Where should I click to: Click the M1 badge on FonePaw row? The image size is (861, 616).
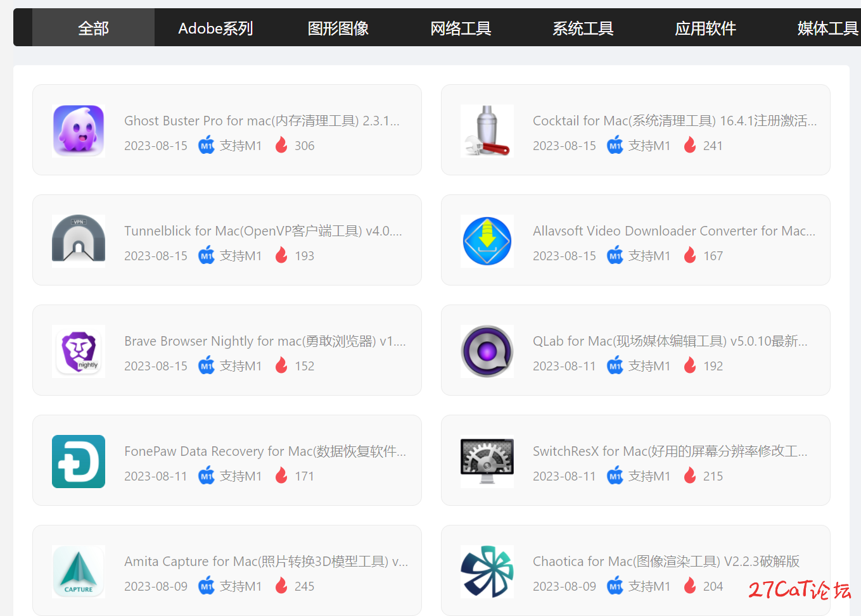[207, 475]
